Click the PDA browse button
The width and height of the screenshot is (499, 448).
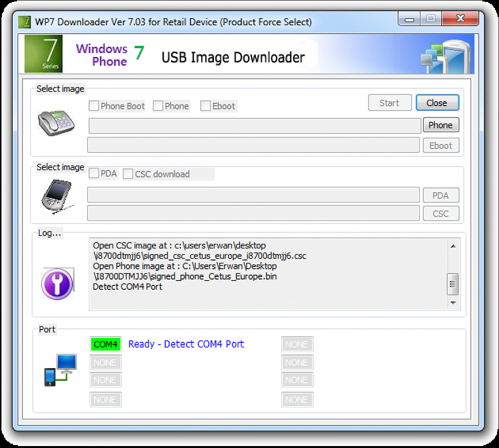[441, 195]
